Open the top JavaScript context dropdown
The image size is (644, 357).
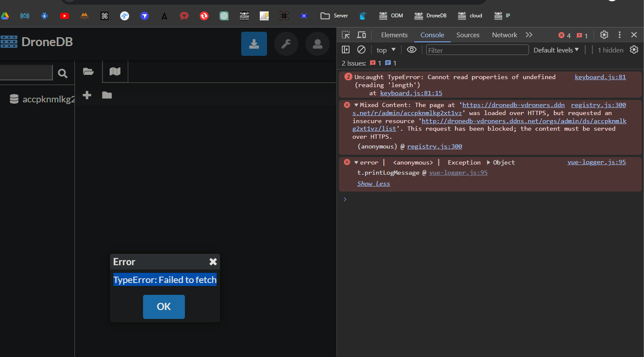(x=386, y=50)
